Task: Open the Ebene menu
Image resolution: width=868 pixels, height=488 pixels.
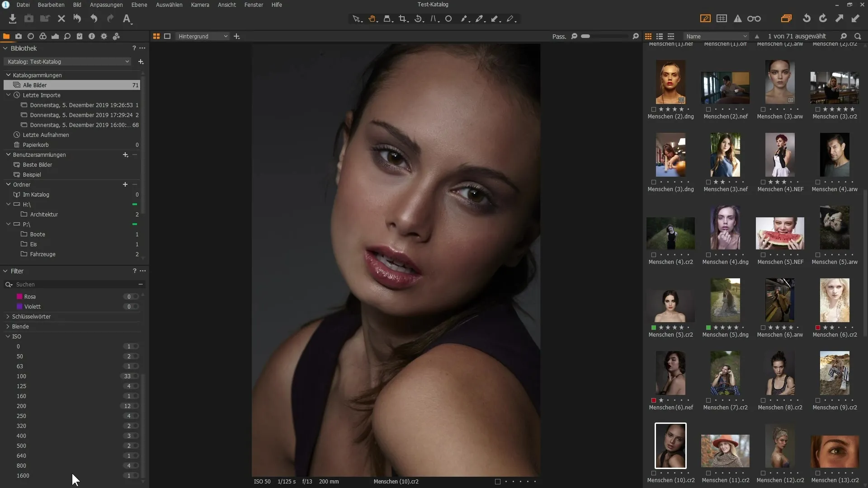Action: [x=139, y=5]
